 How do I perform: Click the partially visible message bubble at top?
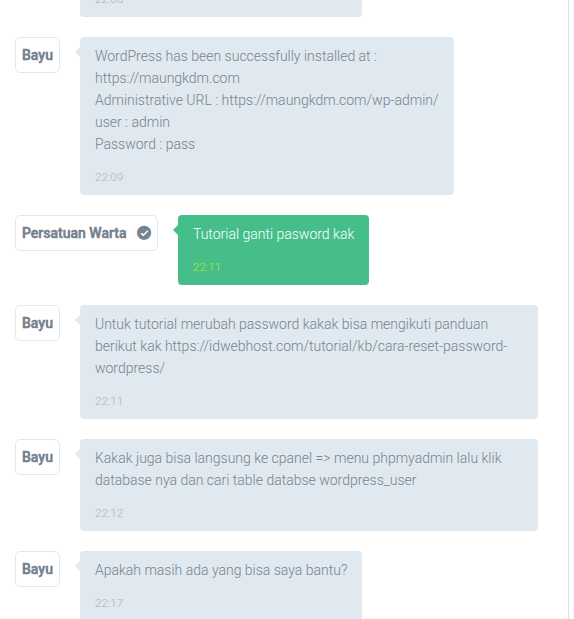pos(221,8)
